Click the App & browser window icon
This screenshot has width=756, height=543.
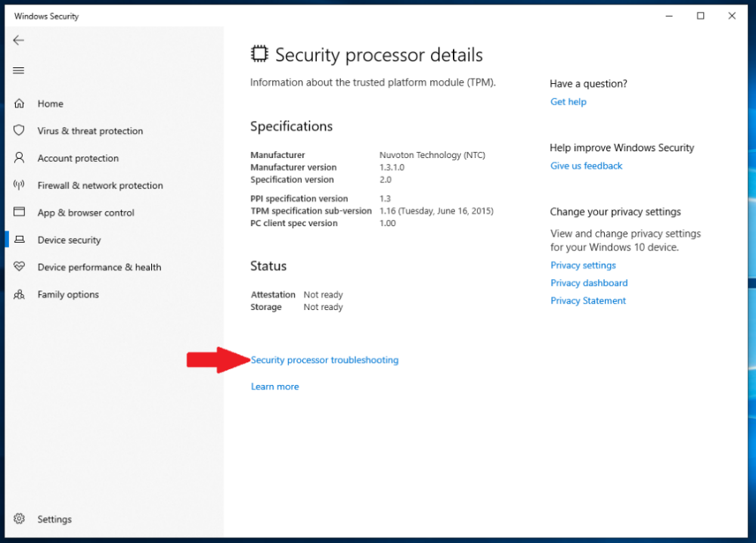pyautogui.click(x=19, y=212)
